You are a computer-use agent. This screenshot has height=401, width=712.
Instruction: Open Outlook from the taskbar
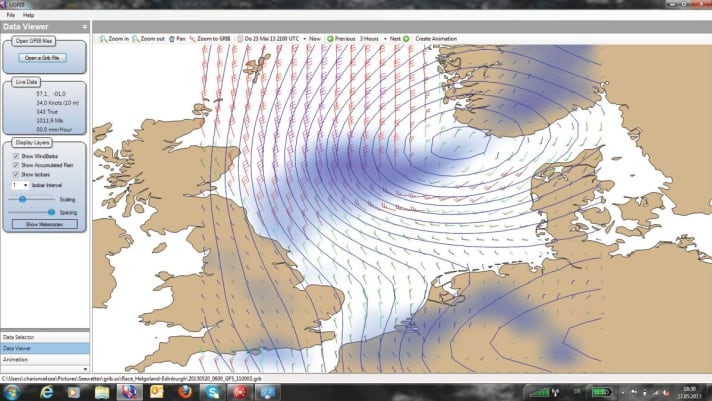157,392
